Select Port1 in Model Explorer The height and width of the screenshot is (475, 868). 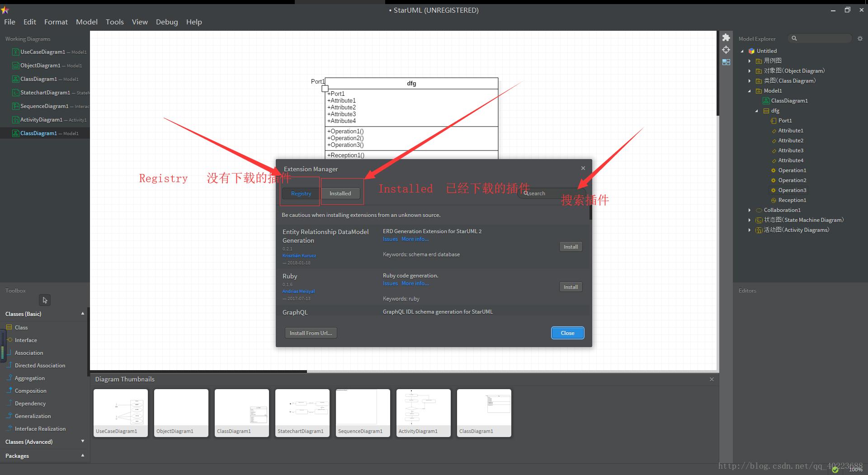coord(785,121)
